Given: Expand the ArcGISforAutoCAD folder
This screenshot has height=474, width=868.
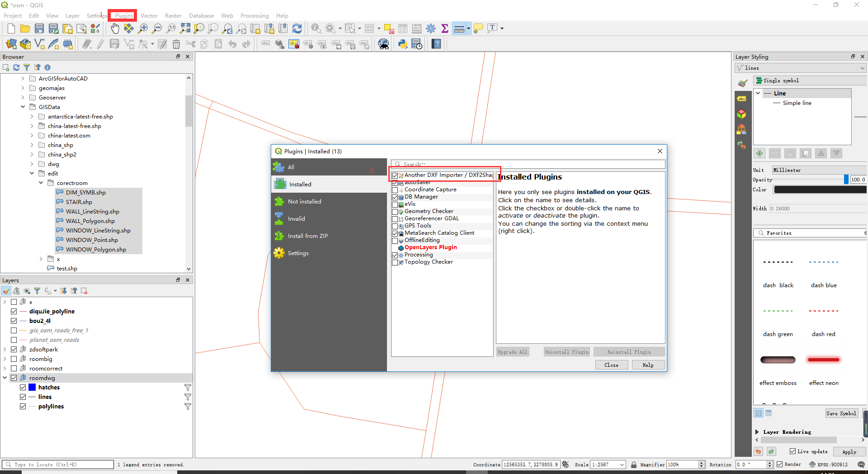Looking at the screenshot, I should [x=23, y=79].
